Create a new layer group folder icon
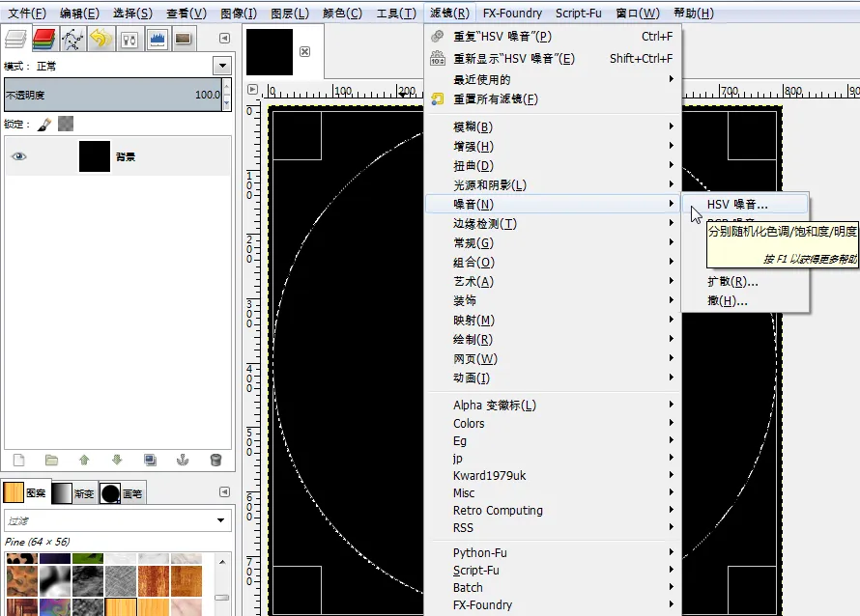Viewport: 860px width, 616px height. 51,460
